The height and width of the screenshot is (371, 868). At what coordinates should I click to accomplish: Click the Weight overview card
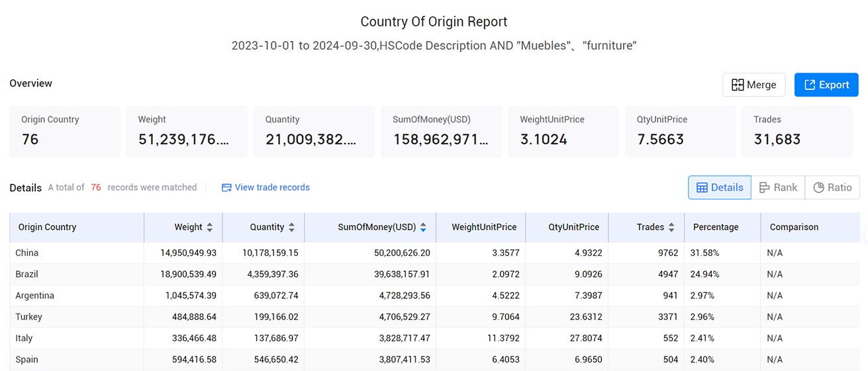[187, 131]
